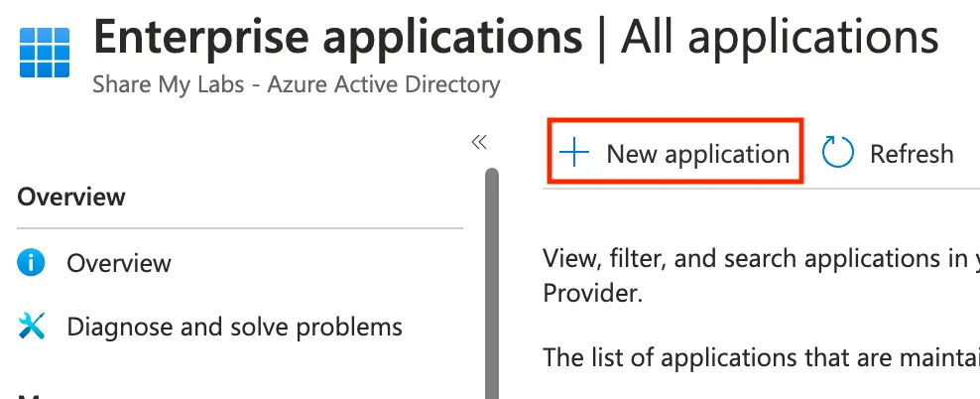The image size is (980, 399).
Task: Click the bold Overview section heading
Action: pyautogui.click(x=71, y=197)
